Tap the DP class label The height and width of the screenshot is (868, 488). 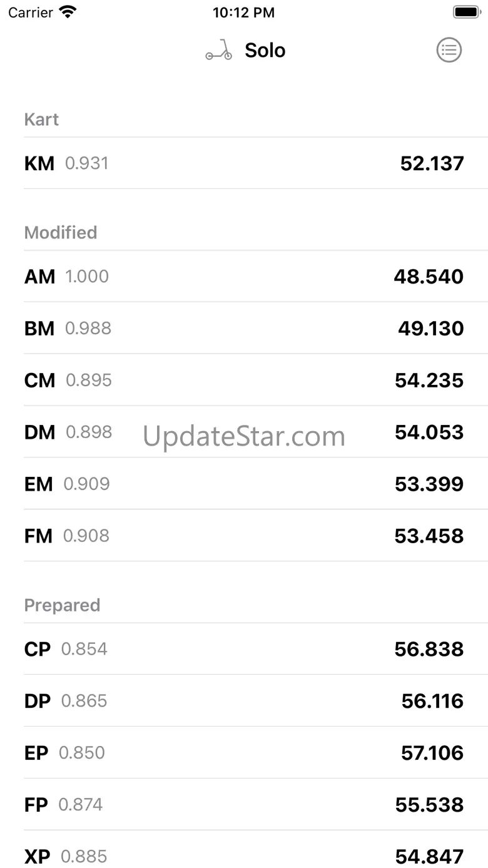coord(38,701)
